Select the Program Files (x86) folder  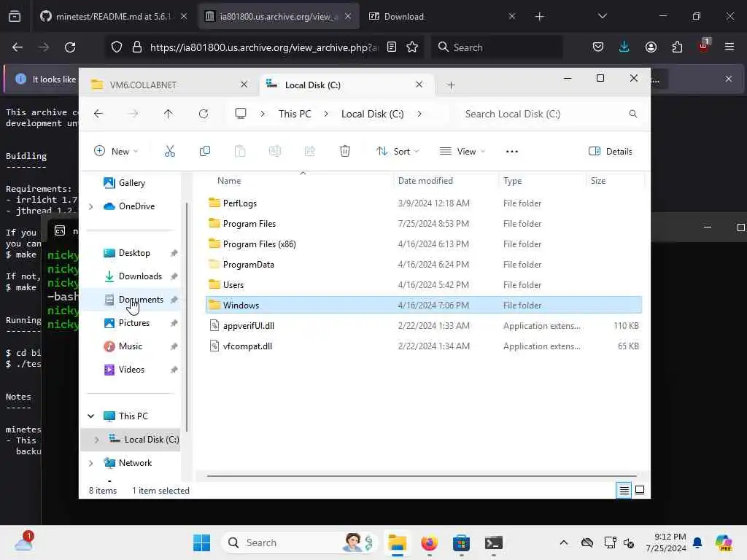point(424,244)
